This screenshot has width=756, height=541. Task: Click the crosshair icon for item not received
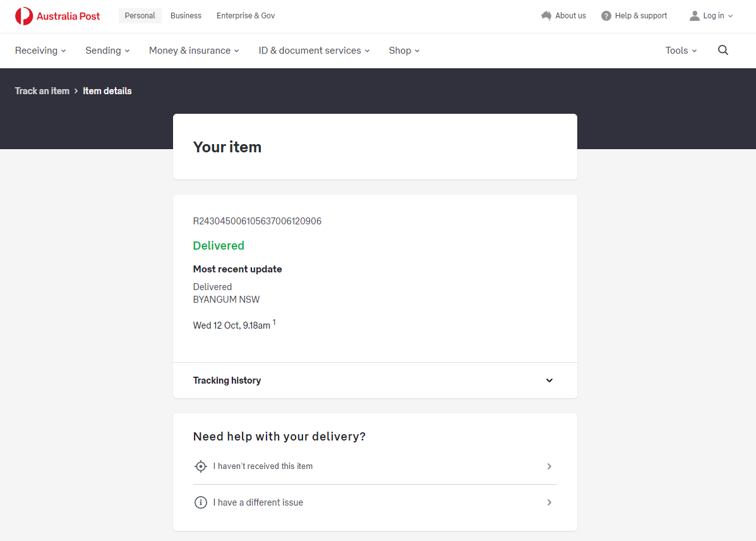click(x=201, y=466)
